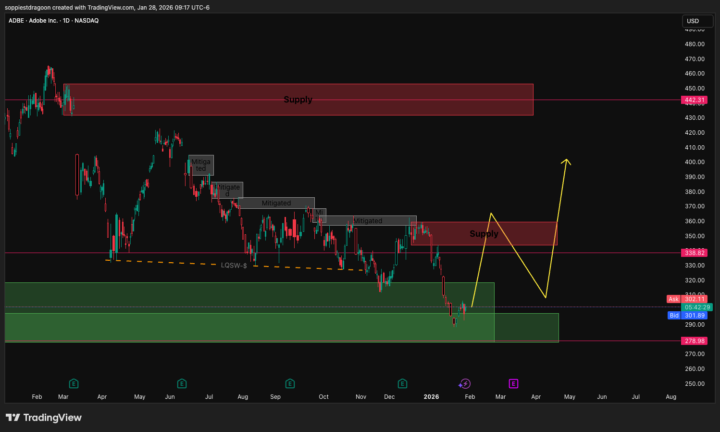The width and height of the screenshot is (720, 432).
Task: Click the 360.00 price axis label
Action: click(x=694, y=221)
